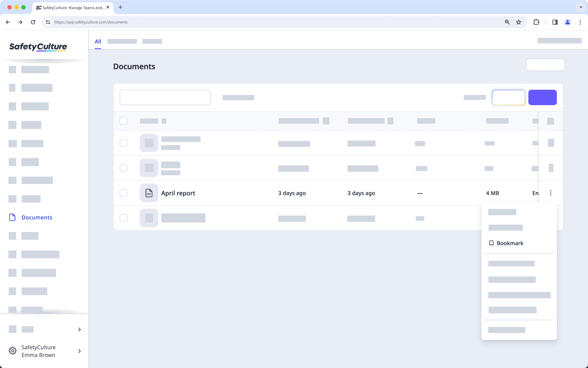
Task: Expand the Emma Brown account chevron
Action: [x=79, y=351]
